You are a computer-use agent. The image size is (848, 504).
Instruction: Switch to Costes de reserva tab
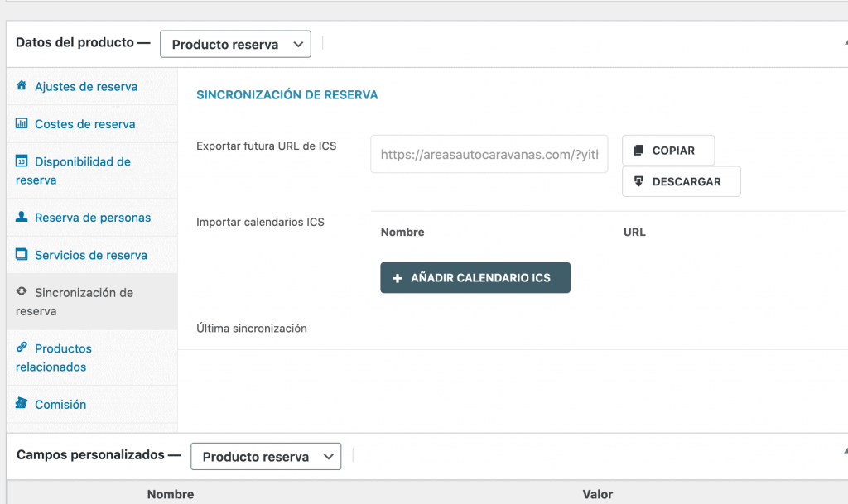tap(92, 124)
